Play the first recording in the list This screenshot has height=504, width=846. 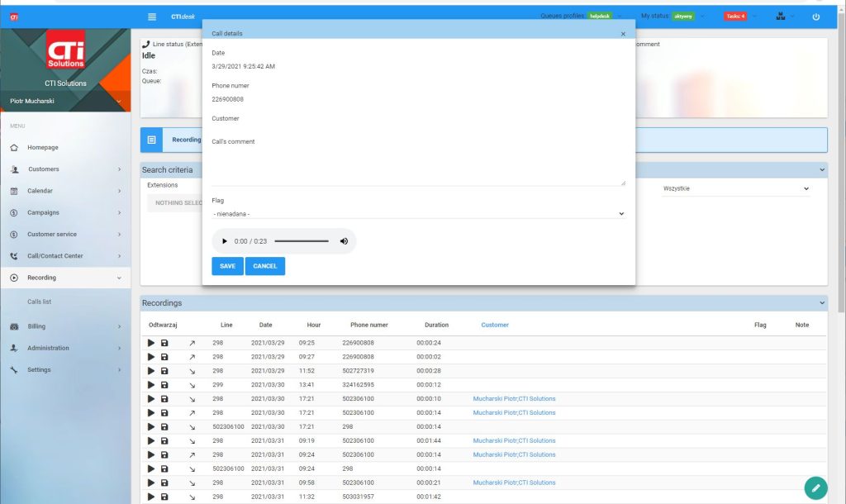(x=151, y=343)
